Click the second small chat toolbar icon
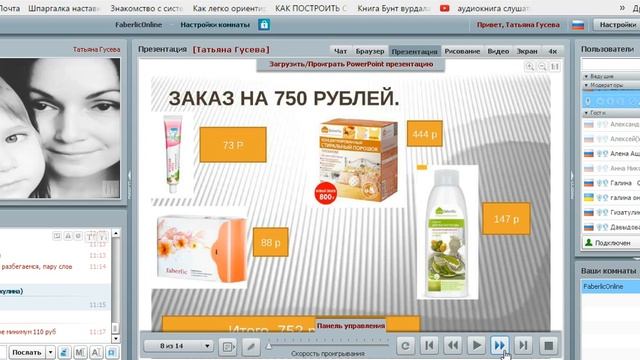 click(68, 236)
